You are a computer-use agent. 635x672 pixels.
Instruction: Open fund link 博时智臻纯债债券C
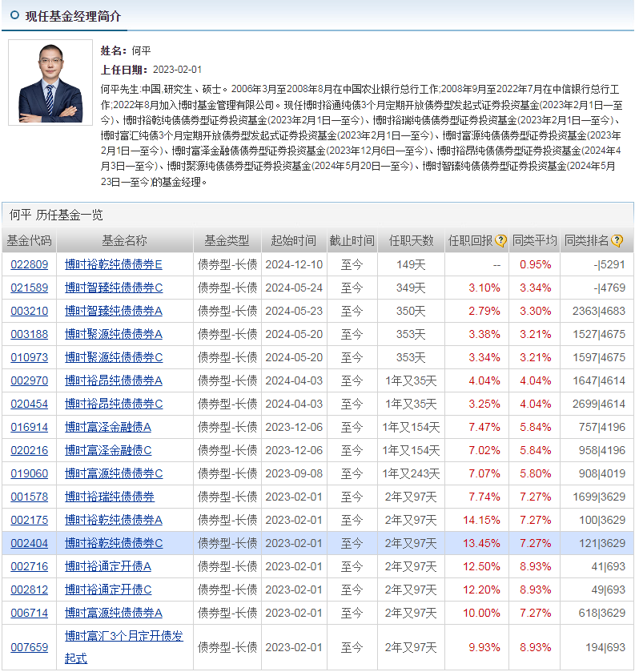114,288
